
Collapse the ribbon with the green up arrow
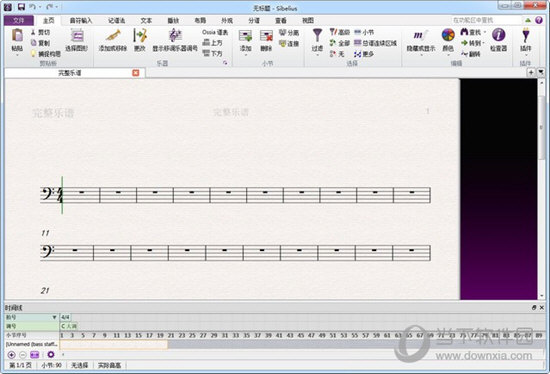click(528, 20)
